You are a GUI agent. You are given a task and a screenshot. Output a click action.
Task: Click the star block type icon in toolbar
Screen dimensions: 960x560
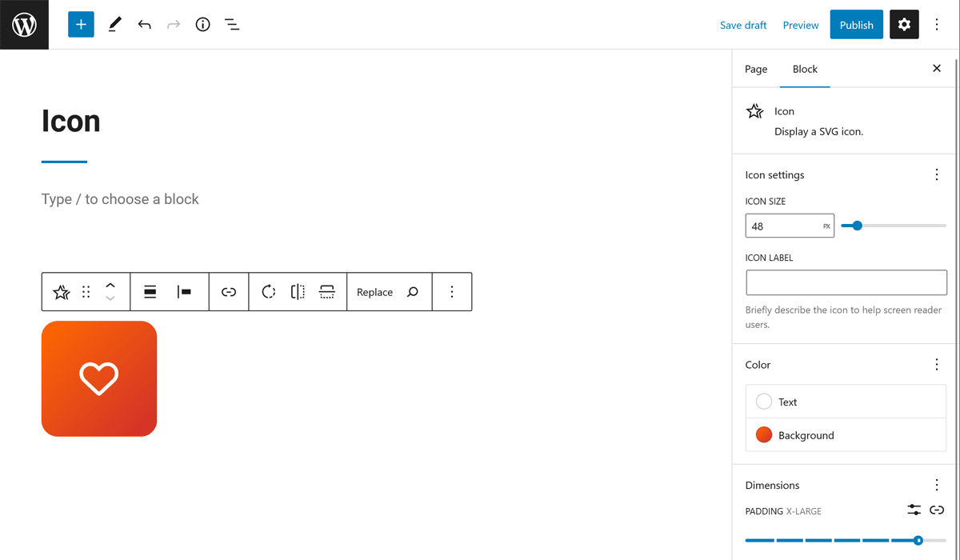61,292
